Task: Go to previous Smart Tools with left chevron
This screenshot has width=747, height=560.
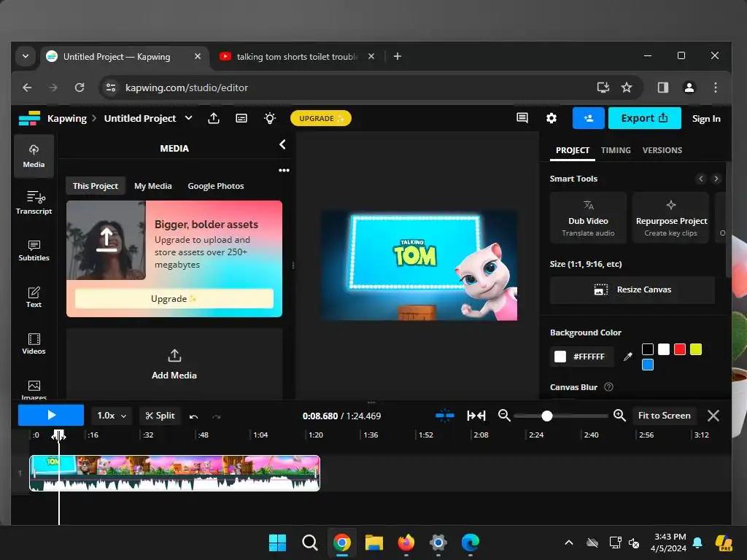Action: (700, 179)
